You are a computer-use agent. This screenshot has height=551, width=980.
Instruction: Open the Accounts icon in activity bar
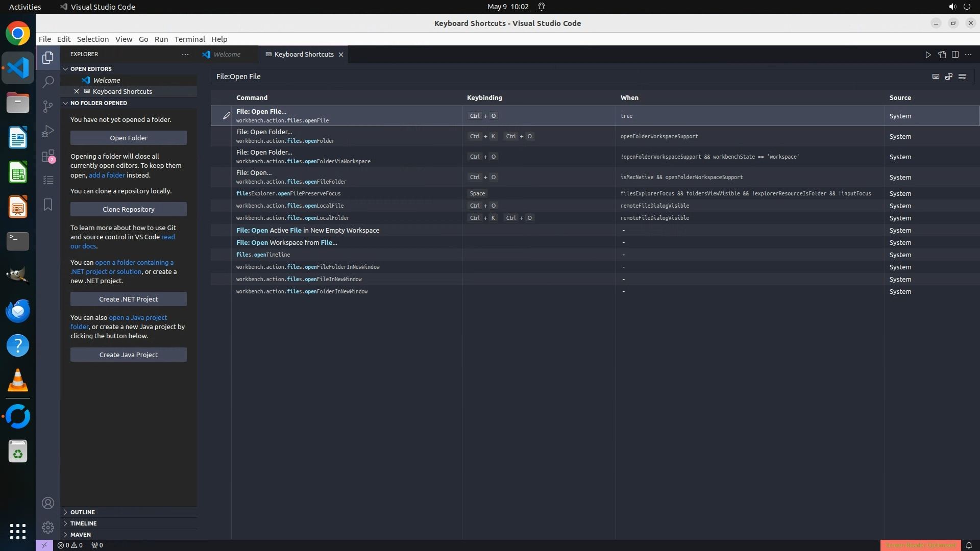point(48,504)
